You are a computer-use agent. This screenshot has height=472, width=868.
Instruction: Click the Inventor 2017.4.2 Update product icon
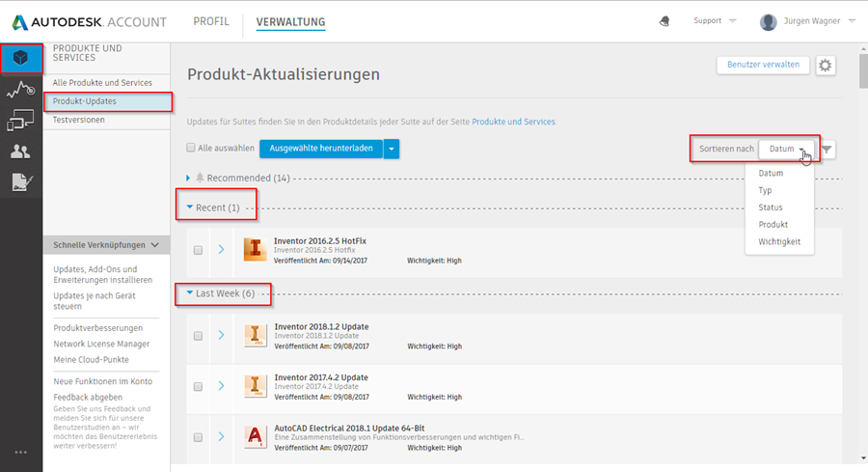tap(256, 386)
